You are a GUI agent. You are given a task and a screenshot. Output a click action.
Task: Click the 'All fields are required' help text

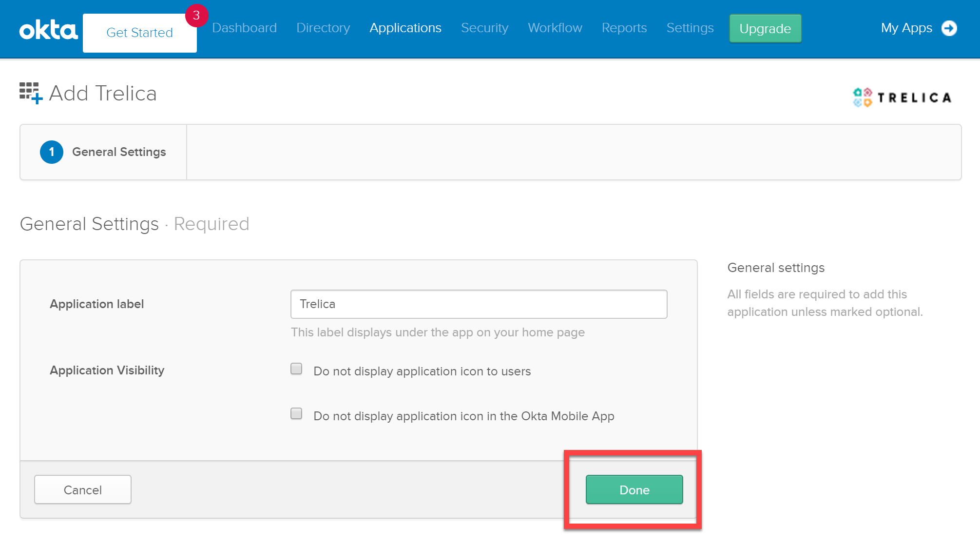coord(825,303)
